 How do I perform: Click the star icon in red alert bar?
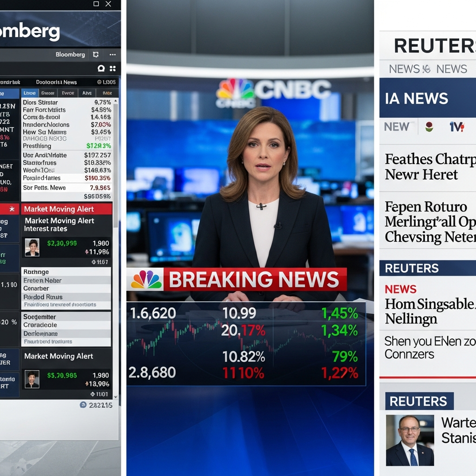(x=12, y=209)
